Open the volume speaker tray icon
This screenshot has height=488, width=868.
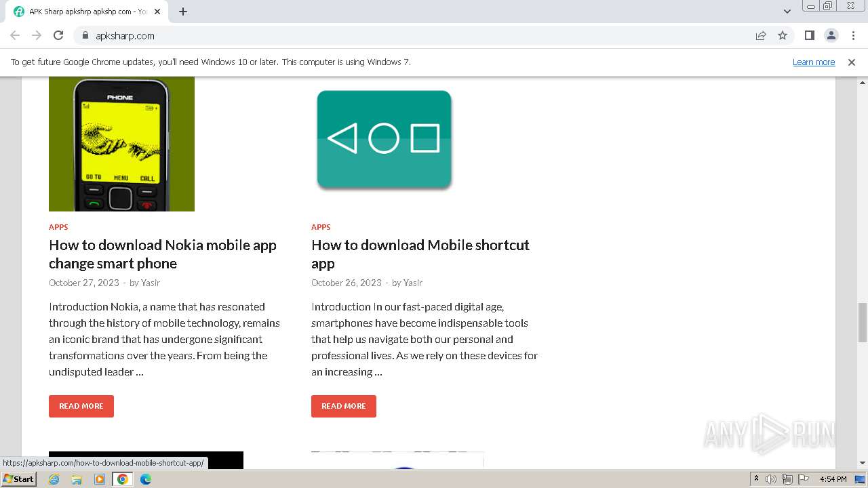point(771,479)
